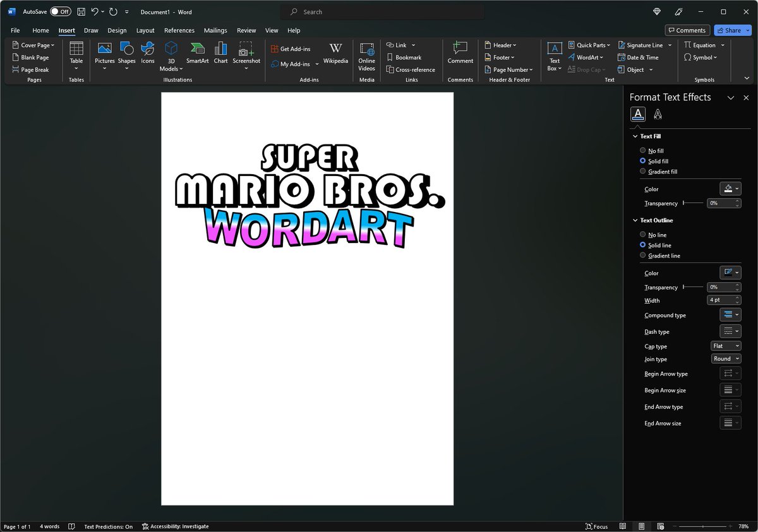758x532 pixels.
Task: Open the Footer menu
Action: click(x=500, y=57)
